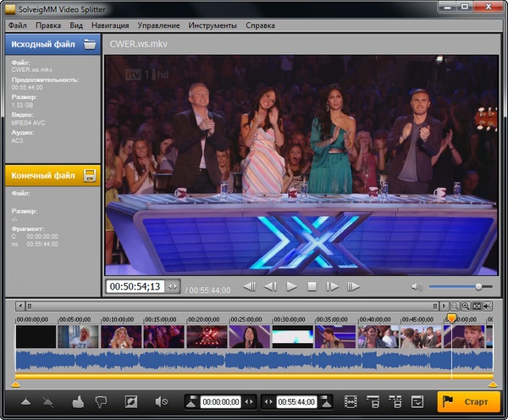Screen dimensions: 508x420
Task: Adjust the volume slider handle
Action: 478,287
